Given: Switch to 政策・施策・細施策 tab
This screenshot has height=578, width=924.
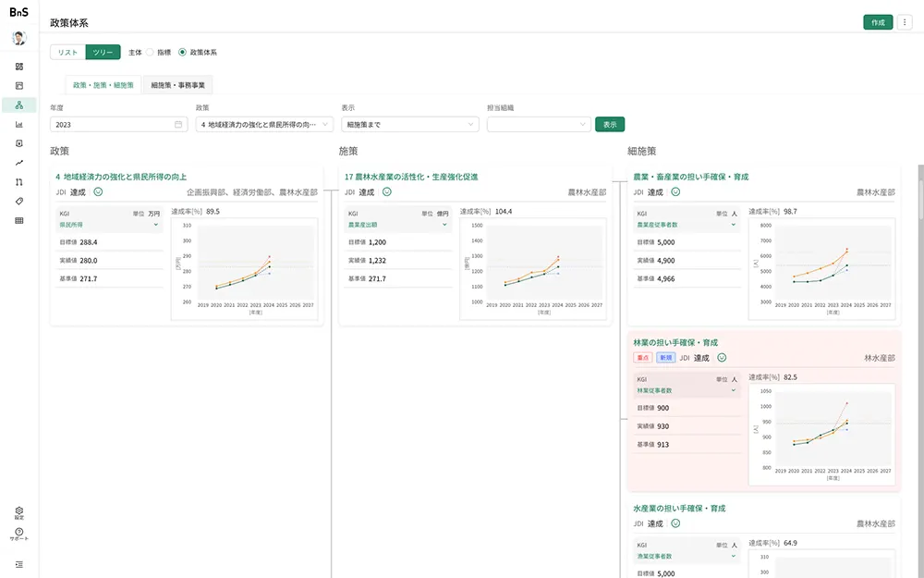Looking at the screenshot, I should tap(103, 85).
